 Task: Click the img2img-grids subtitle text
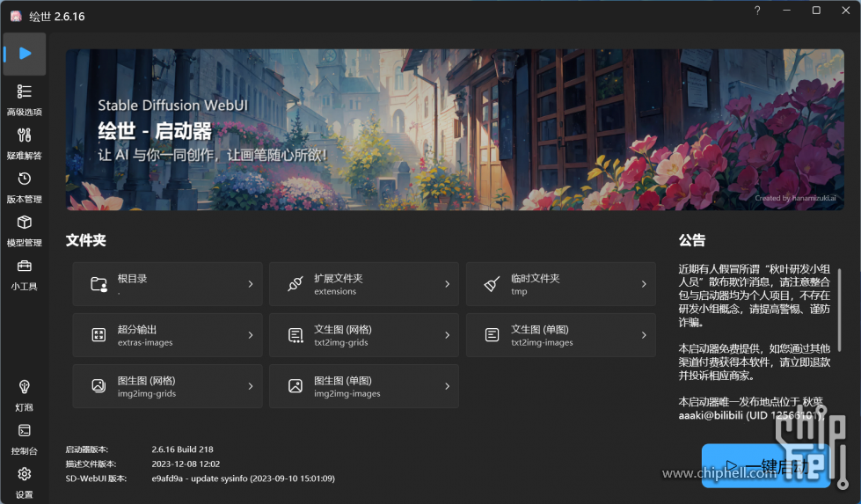click(147, 394)
